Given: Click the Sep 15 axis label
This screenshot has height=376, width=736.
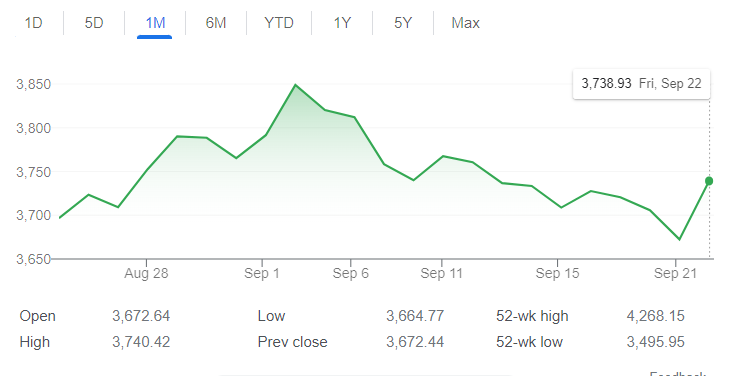Looking at the screenshot, I should 558,273.
